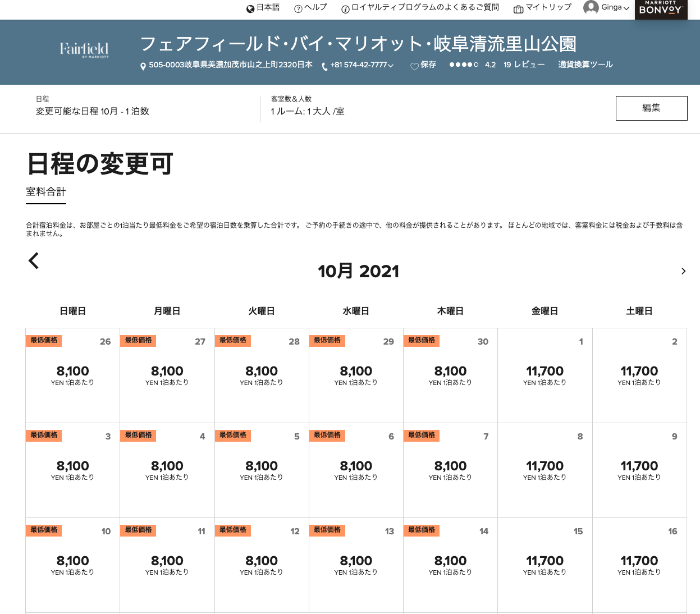Click the 日曜日 column header
Image resolution: width=700 pixels, height=614 pixels.
click(x=72, y=311)
